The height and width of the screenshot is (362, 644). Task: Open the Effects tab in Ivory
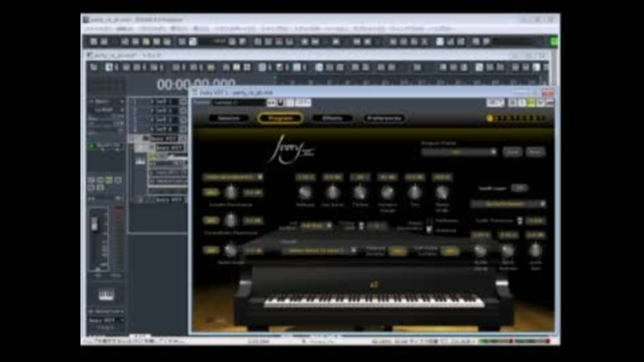pos(332,118)
